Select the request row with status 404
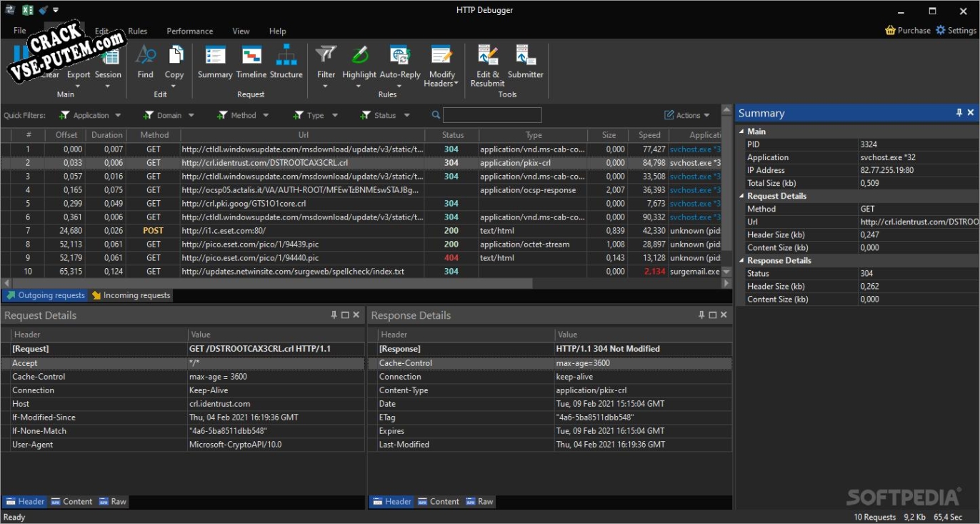The width and height of the screenshot is (980, 524). [x=361, y=258]
